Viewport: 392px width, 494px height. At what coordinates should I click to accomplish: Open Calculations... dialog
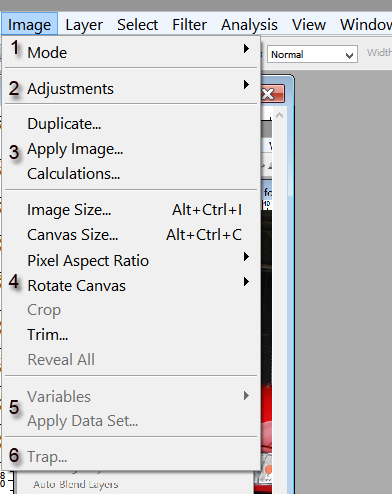pos(73,174)
